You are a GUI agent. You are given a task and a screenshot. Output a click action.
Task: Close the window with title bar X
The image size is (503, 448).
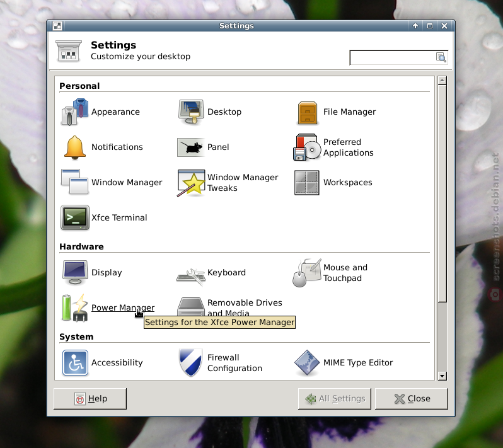(444, 26)
